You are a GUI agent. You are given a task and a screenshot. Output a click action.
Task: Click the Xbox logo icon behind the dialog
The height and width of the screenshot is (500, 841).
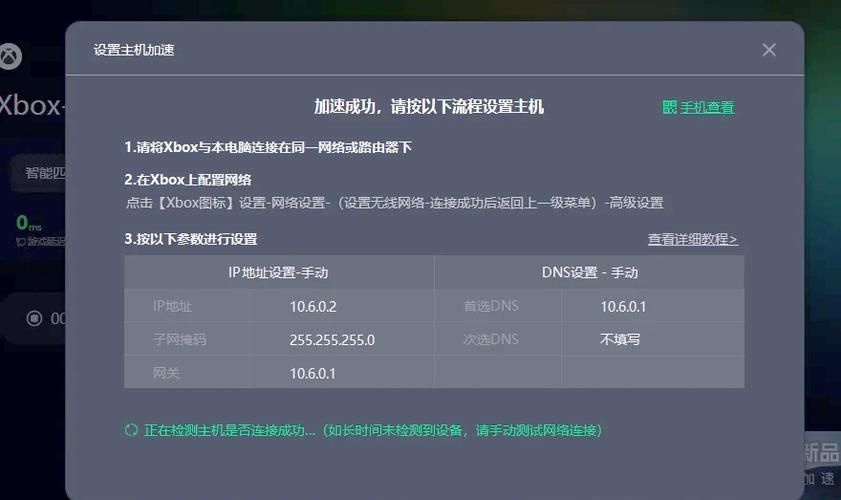coord(10,56)
